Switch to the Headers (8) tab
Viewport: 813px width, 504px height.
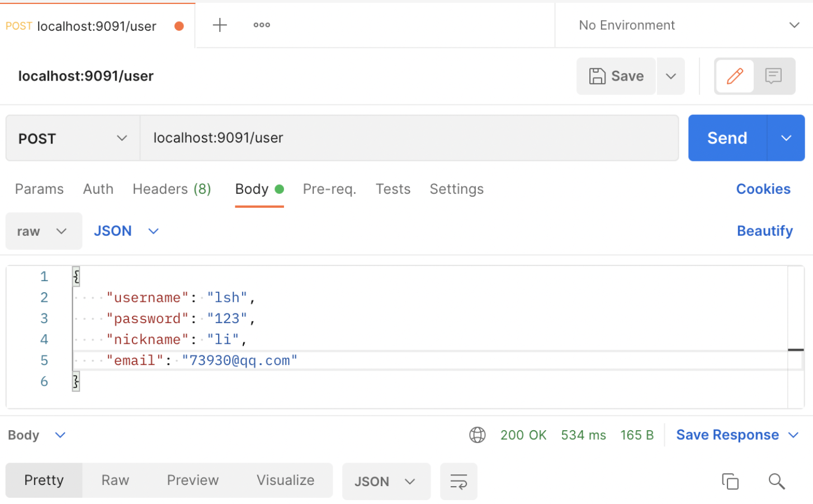(172, 189)
